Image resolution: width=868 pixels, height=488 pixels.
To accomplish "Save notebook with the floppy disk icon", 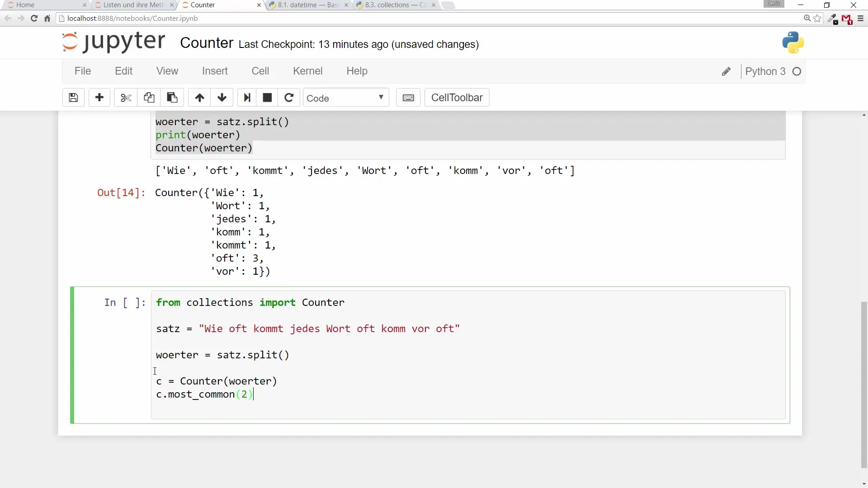I will pyautogui.click(x=73, y=98).
